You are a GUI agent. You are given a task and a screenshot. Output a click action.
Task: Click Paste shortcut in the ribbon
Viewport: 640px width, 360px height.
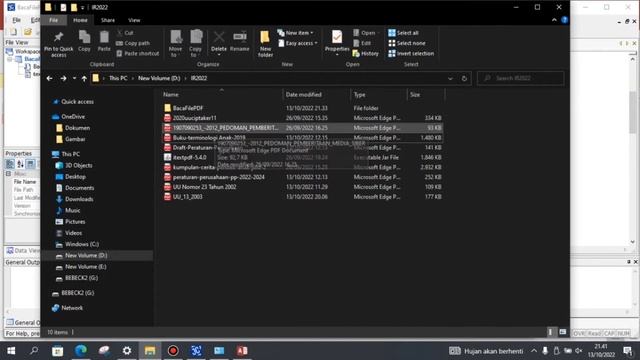point(138,53)
